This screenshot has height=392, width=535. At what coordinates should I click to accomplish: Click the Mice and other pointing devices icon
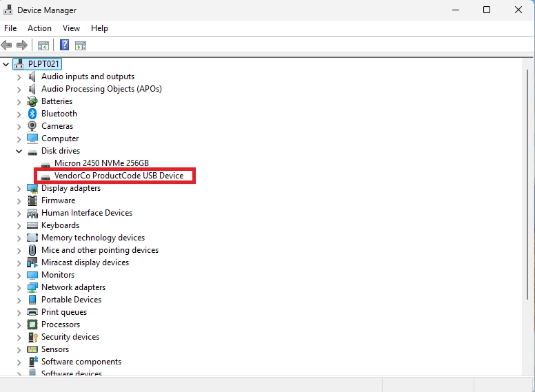[x=32, y=250]
